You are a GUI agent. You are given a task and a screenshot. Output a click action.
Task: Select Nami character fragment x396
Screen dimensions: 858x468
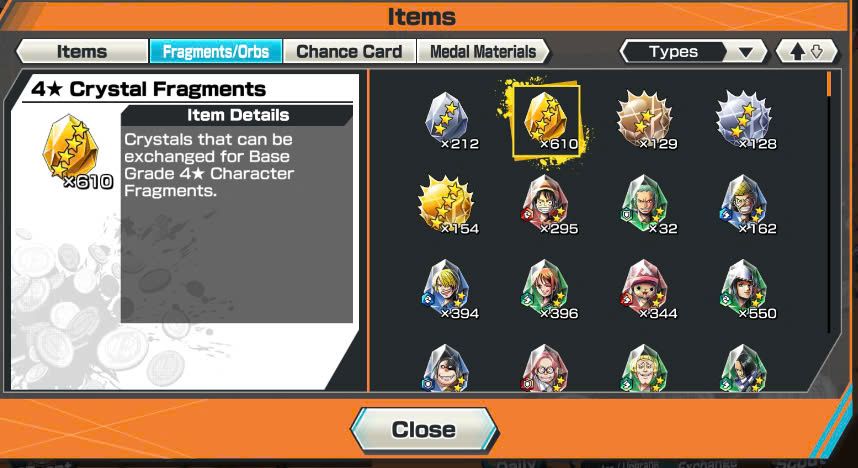coord(547,290)
